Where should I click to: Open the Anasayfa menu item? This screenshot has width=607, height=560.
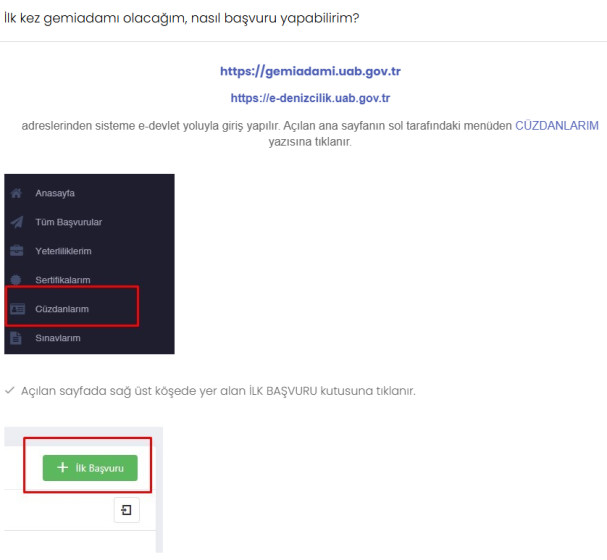[55, 193]
